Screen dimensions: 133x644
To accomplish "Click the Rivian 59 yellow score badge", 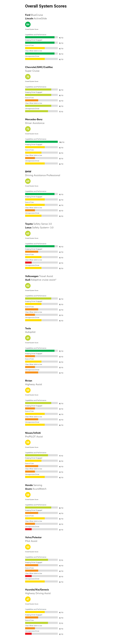I will tap(28, 390).
